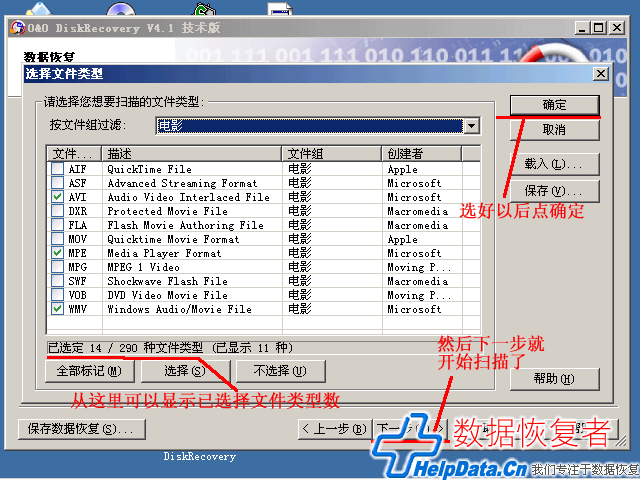640x480 pixels.
Task: Sort by the 描述 column header
Action: point(191,154)
